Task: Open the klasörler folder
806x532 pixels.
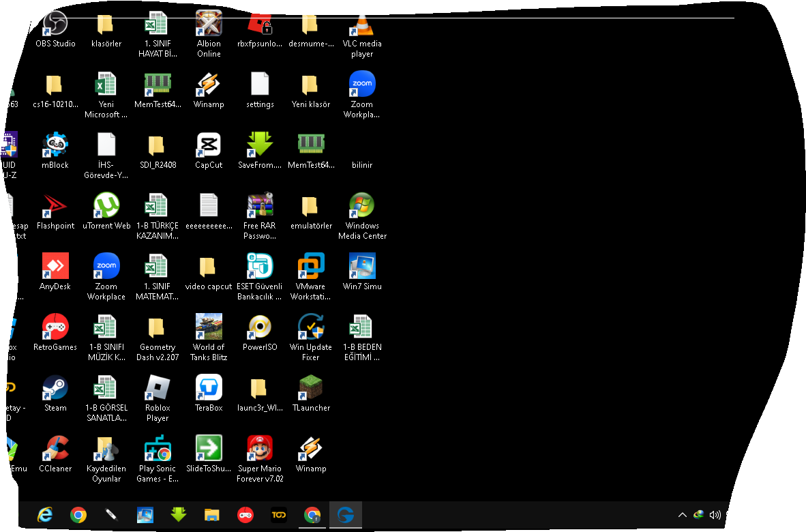Action: 106,29
